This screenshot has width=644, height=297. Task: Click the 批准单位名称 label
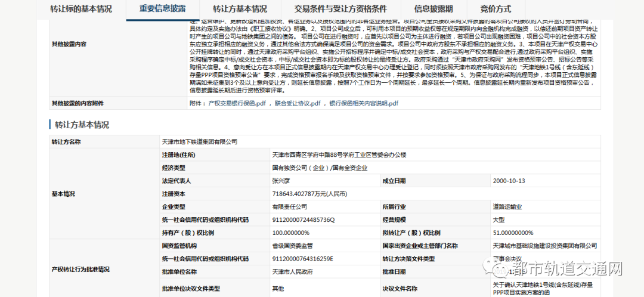tap(179, 272)
